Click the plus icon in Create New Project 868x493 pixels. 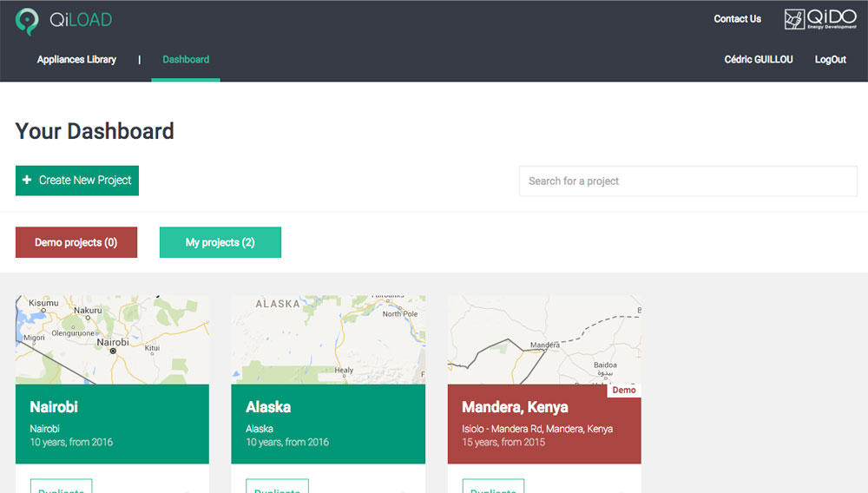pyautogui.click(x=27, y=181)
